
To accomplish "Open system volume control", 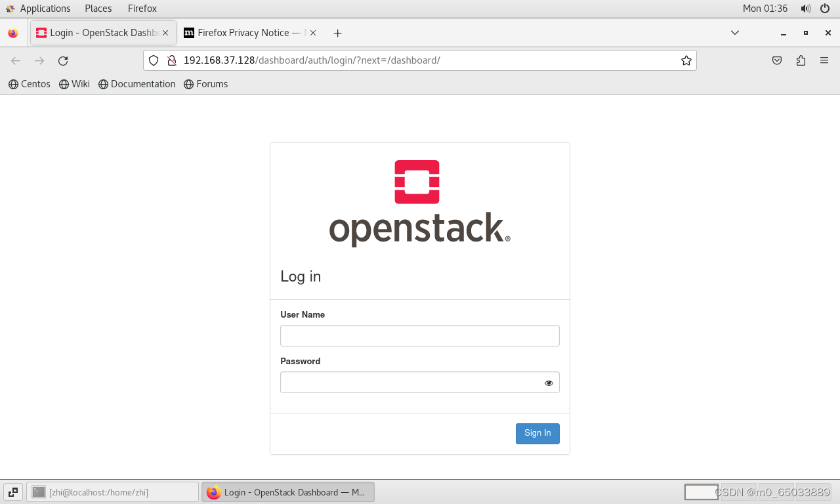I will coord(806,9).
